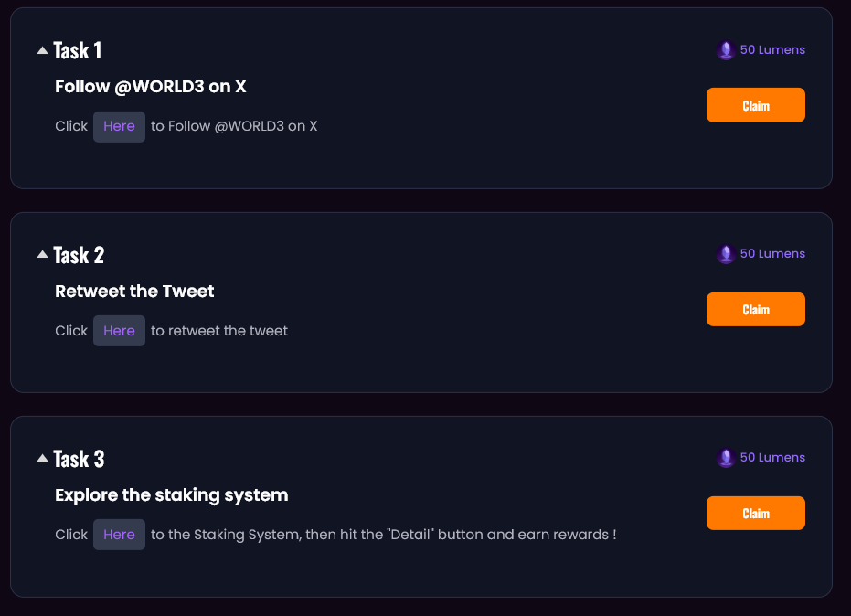
Task: Open the Here link to follow @WORLD3
Action: pyautogui.click(x=119, y=126)
